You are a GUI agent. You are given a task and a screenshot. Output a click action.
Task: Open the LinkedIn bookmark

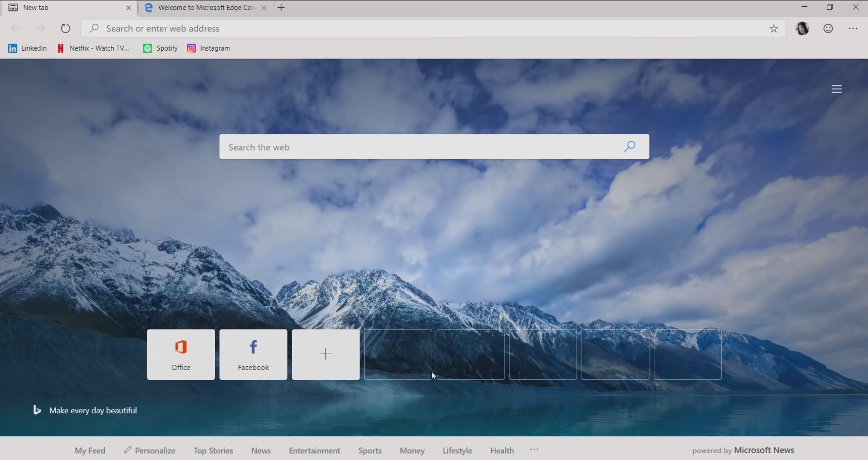[x=27, y=48]
